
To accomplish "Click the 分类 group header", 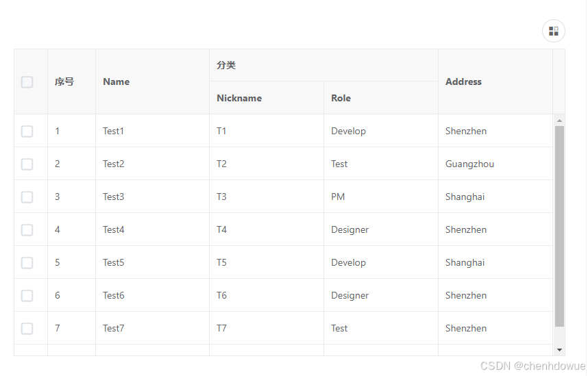I will pyautogui.click(x=323, y=65).
